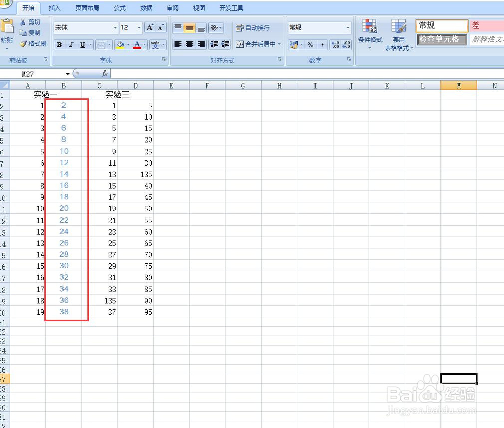Switch to the 页面布局 tab
This screenshot has width=504, height=428.
point(87,8)
